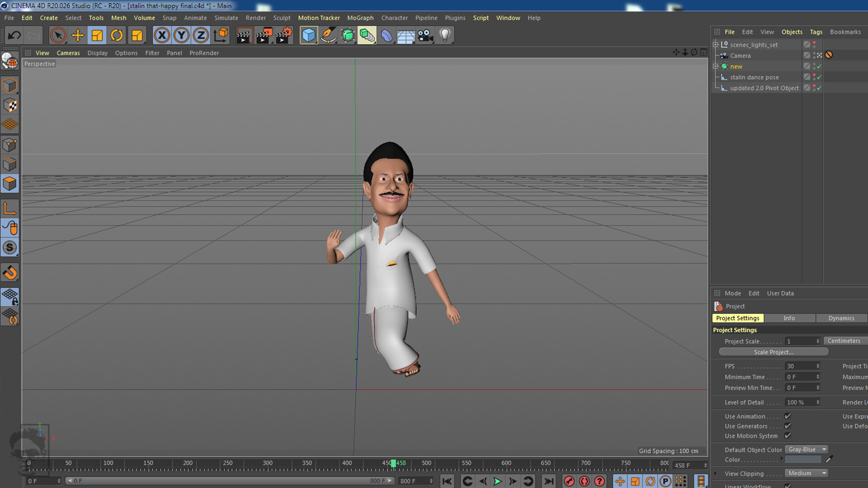Go to start of animation
This screenshot has width=868, height=488.
coord(447,481)
